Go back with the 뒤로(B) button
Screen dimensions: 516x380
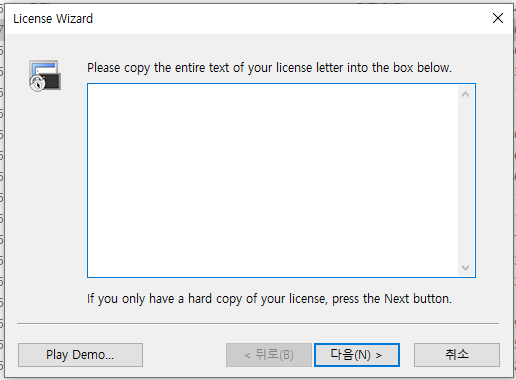(269, 355)
